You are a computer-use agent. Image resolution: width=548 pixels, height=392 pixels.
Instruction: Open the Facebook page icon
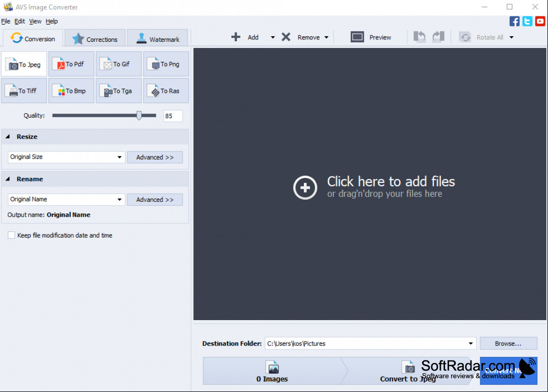coord(514,21)
